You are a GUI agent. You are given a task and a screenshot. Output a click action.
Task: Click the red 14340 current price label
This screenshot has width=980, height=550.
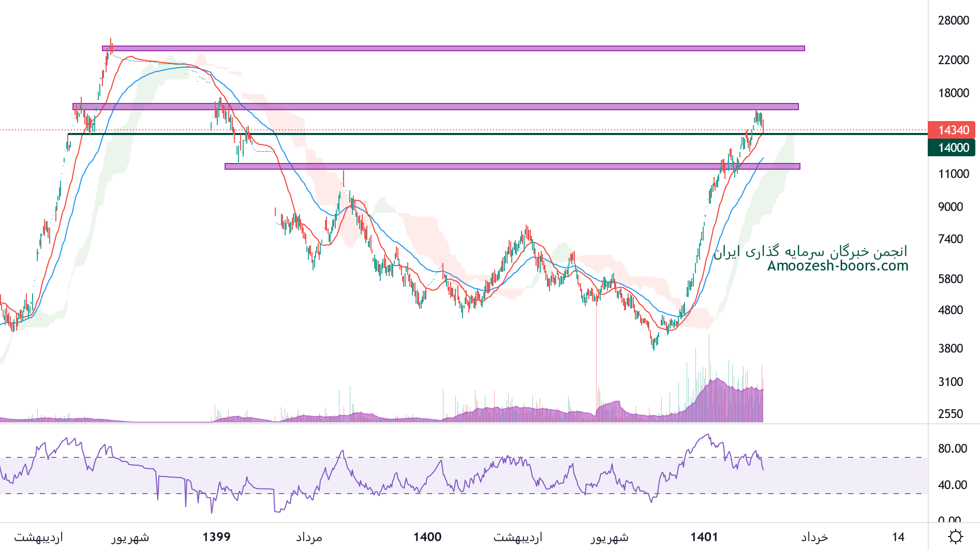click(952, 130)
